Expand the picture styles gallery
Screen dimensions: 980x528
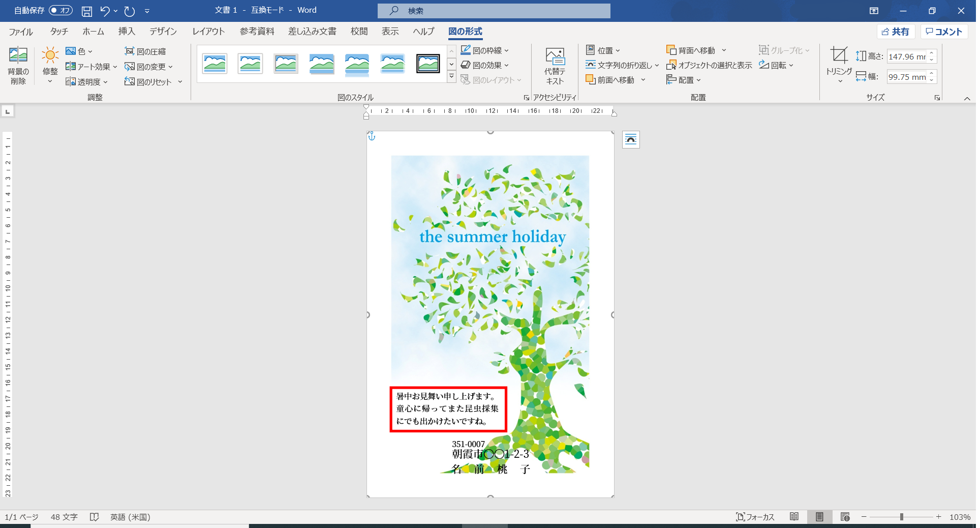tap(451, 77)
